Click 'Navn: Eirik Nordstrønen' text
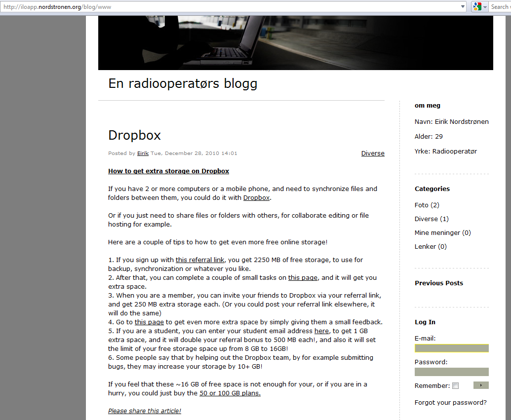 [x=451, y=122]
